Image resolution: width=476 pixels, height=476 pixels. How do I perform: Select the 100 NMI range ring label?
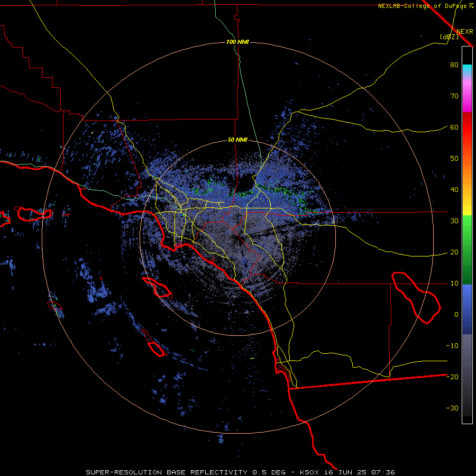[x=237, y=42]
